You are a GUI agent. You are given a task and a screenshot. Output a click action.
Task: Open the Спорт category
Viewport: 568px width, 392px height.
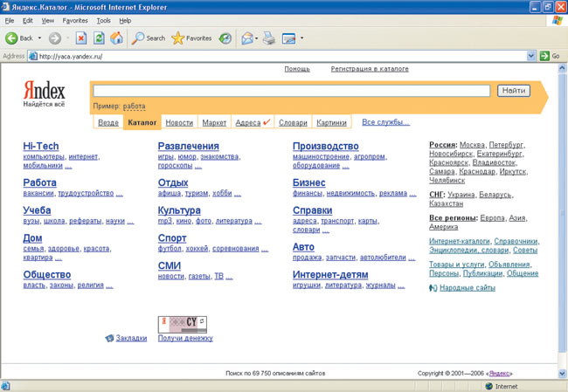click(x=172, y=238)
